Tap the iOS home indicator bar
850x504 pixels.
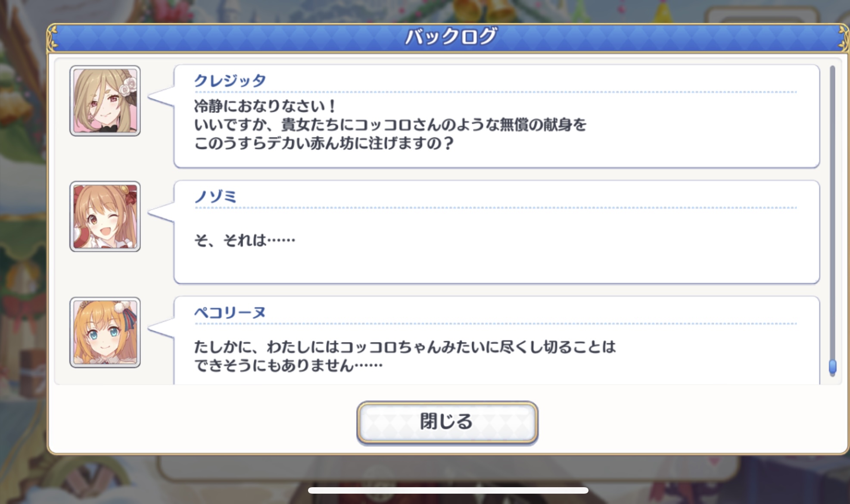(448, 490)
